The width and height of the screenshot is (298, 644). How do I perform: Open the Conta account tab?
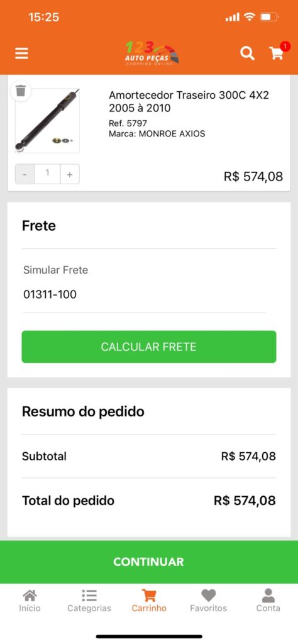268,601
